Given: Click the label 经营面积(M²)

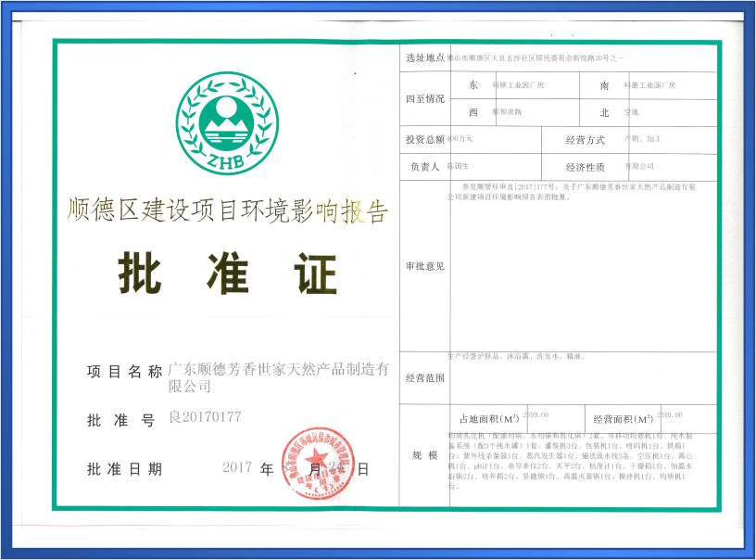Looking at the screenshot, I should pyautogui.click(x=623, y=419).
